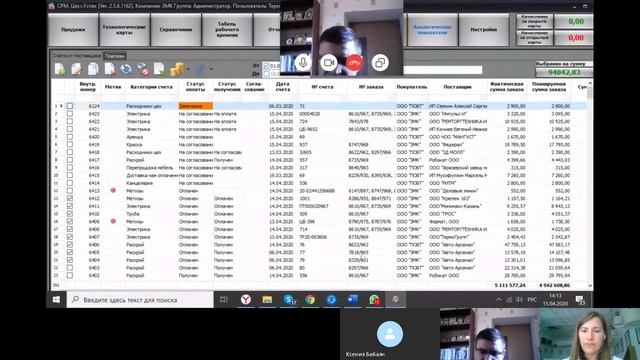Mute microphone in the video call overlay
Viewport: 640px width, 360px height.
coord(303,63)
